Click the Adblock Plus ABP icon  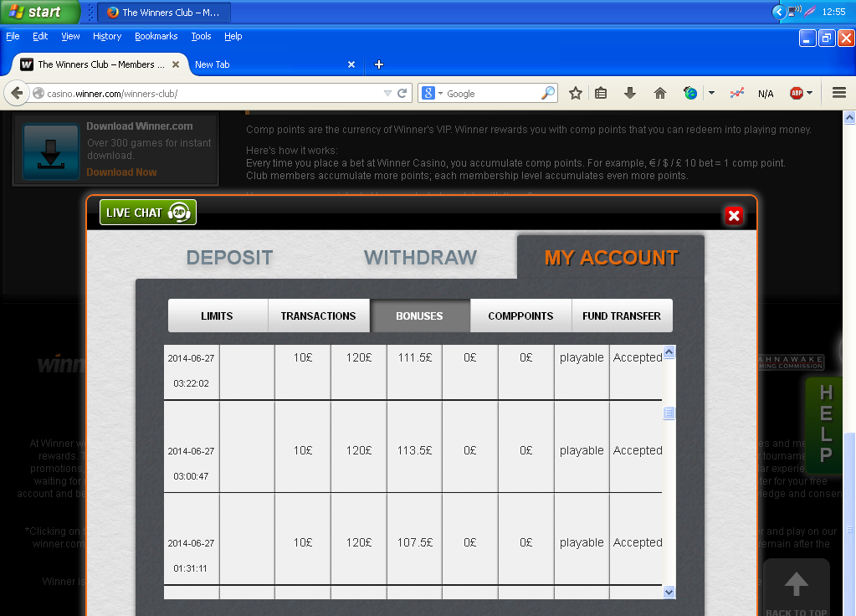pos(797,94)
